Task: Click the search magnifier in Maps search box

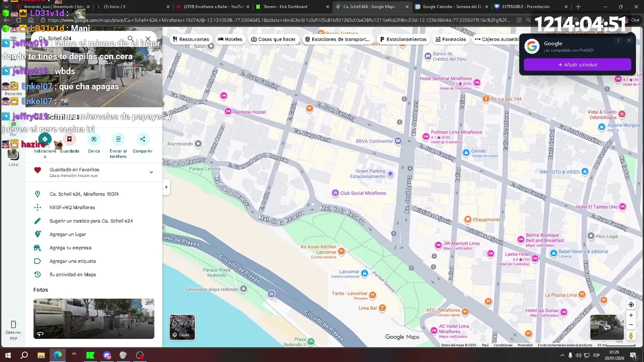Action: [x=131, y=38]
